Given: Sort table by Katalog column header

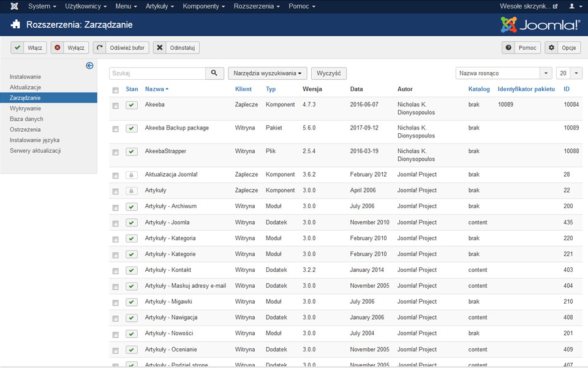Looking at the screenshot, I should click(479, 89).
